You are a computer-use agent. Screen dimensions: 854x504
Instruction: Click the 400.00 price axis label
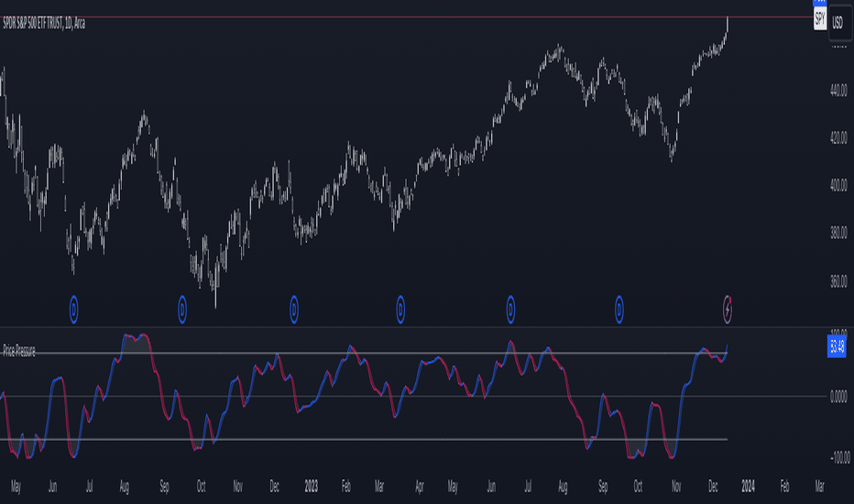click(838, 186)
